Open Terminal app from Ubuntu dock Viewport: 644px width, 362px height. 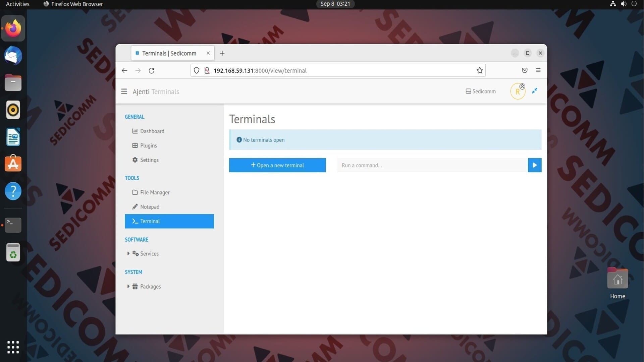(x=13, y=225)
